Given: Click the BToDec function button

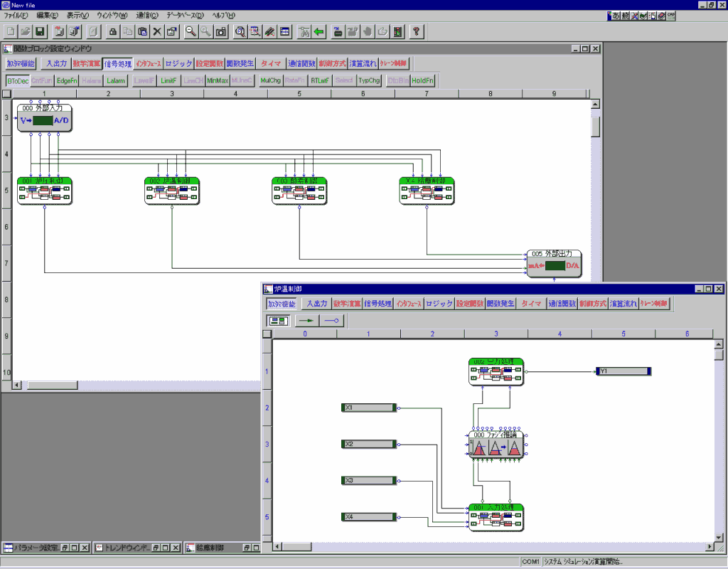Looking at the screenshot, I should tap(18, 81).
